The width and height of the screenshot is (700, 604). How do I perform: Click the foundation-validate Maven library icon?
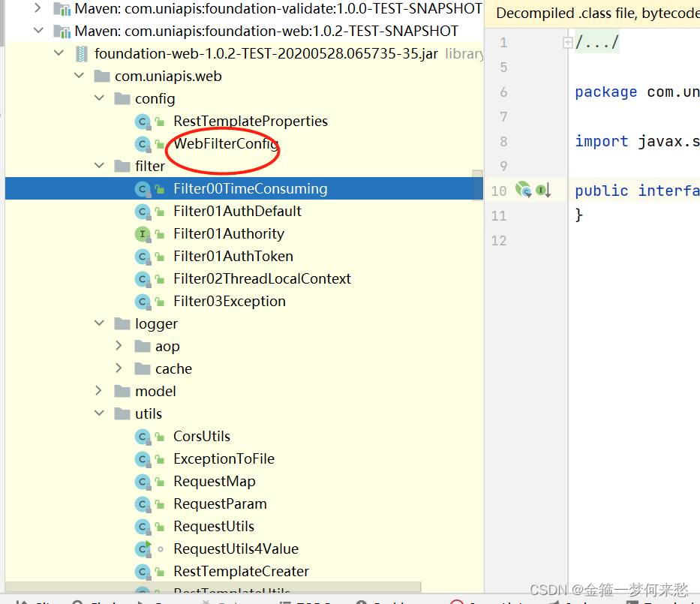click(x=62, y=9)
